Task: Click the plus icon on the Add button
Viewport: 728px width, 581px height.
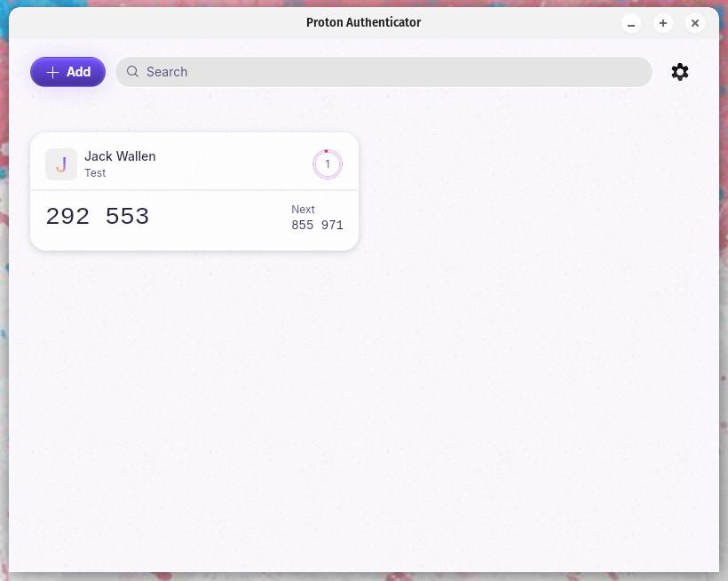Action: (53, 72)
